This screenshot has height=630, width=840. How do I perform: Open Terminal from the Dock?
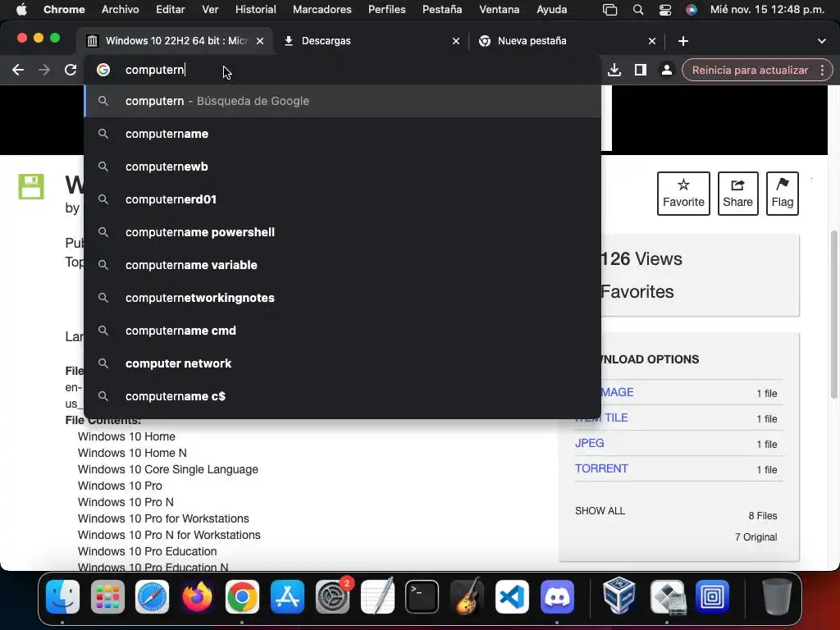(422, 596)
